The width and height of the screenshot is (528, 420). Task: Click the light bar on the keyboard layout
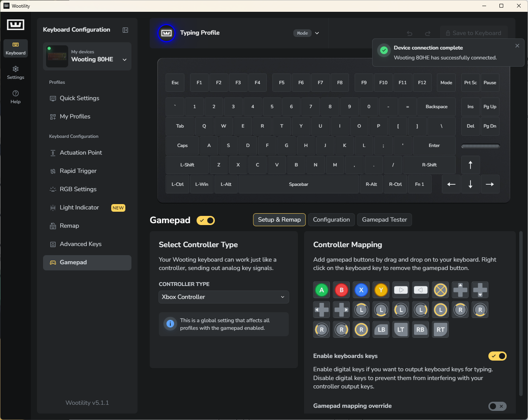pos(480,146)
